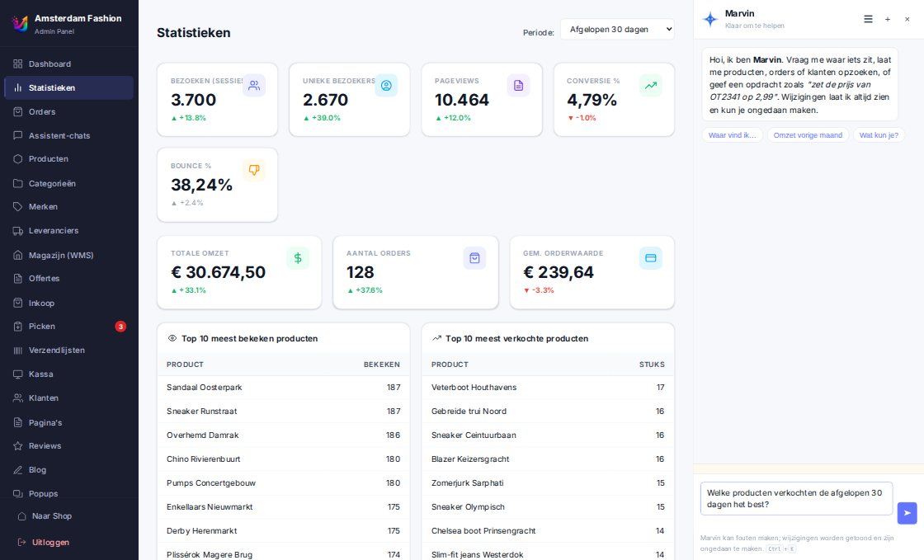Open Reviews in the sidebar

(x=69, y=445)
